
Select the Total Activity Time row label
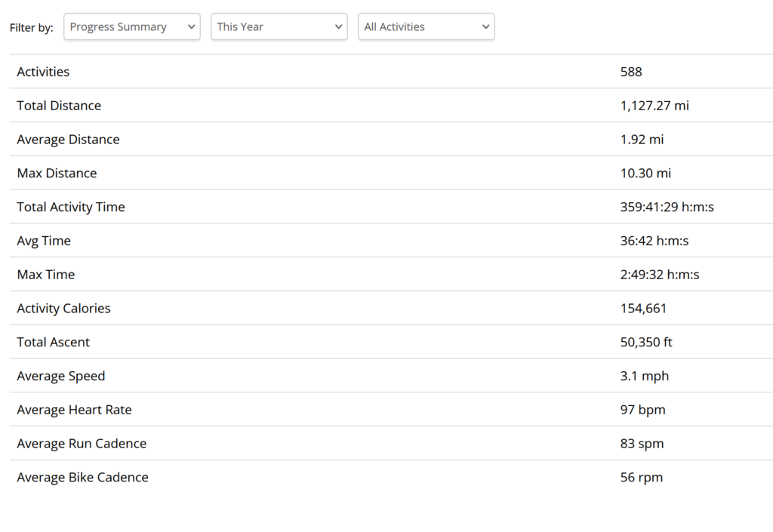point(71,207)
